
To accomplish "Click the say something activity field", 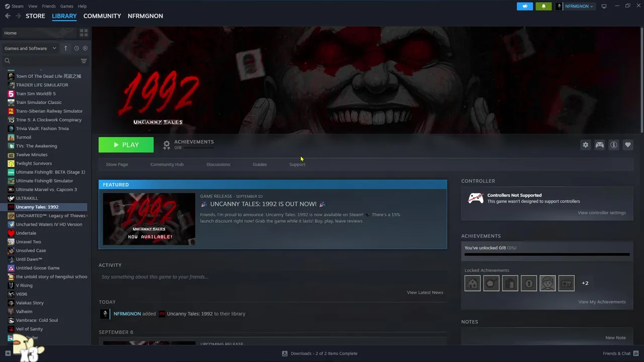I will pos(273,277).
